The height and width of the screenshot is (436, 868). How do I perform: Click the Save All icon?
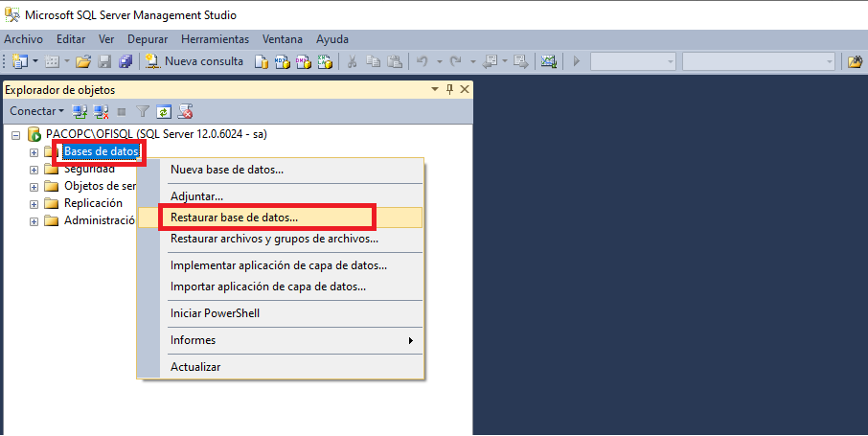pos(126,61)
